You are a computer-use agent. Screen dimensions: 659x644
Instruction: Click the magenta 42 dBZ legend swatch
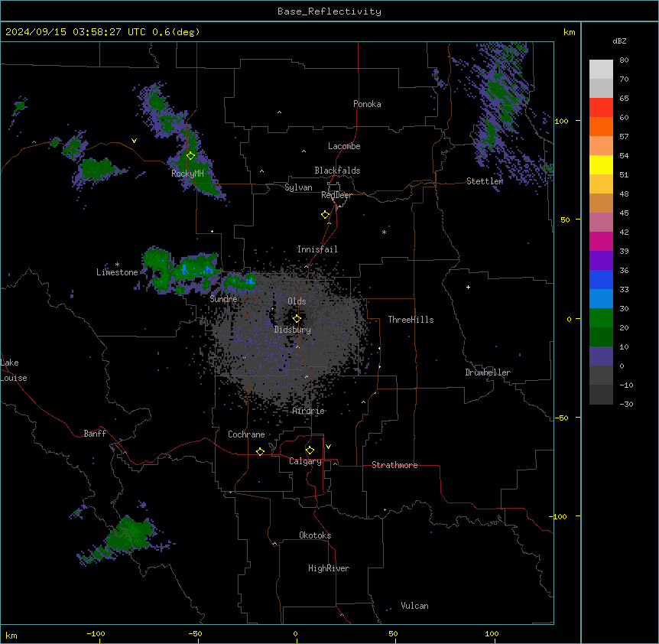(x=601, y=241)
